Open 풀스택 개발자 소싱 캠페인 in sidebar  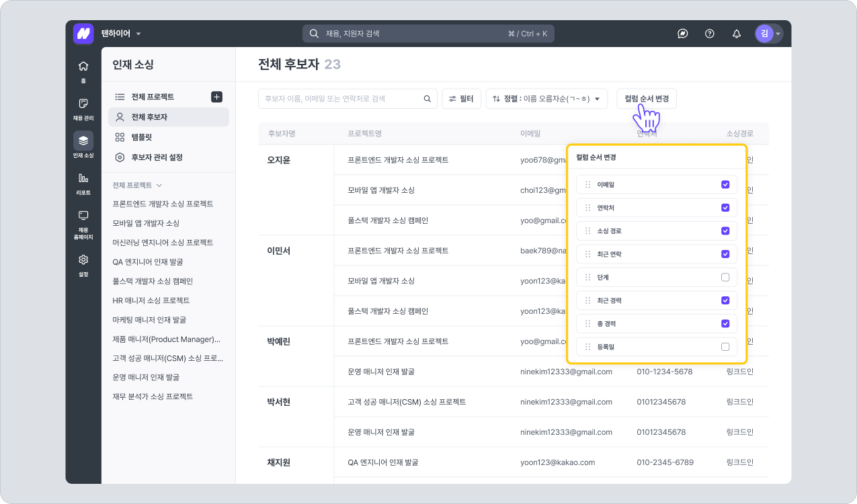pyautogui.click(x=153, y=281)
